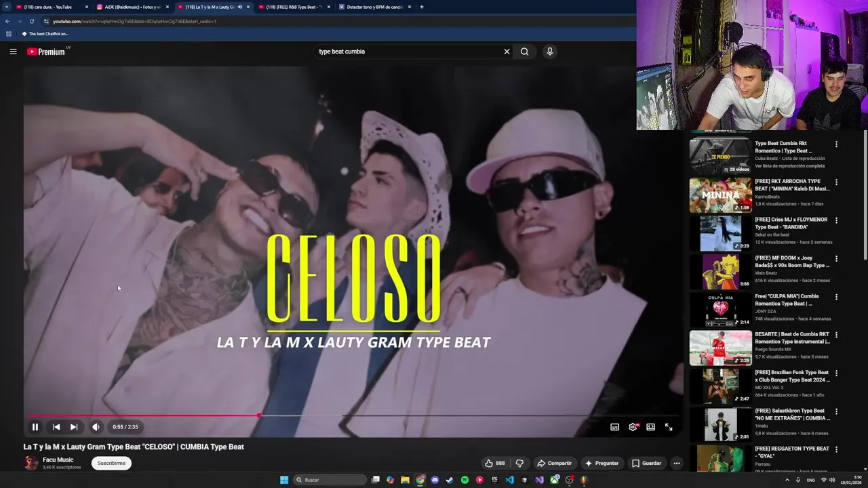Screen dimensions: 868x488
Task: Open Steam from the taskbar
Action: (450, 480)
